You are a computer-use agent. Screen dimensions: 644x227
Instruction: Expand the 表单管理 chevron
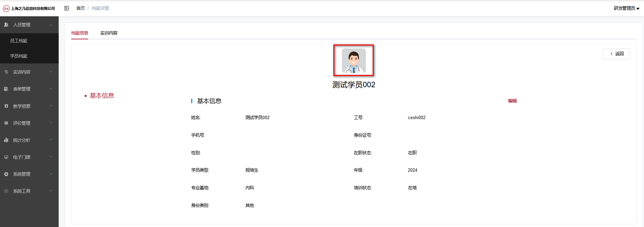51,89
